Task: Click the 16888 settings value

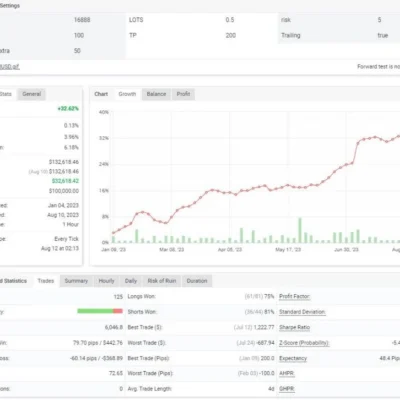Action: [82, 20]
